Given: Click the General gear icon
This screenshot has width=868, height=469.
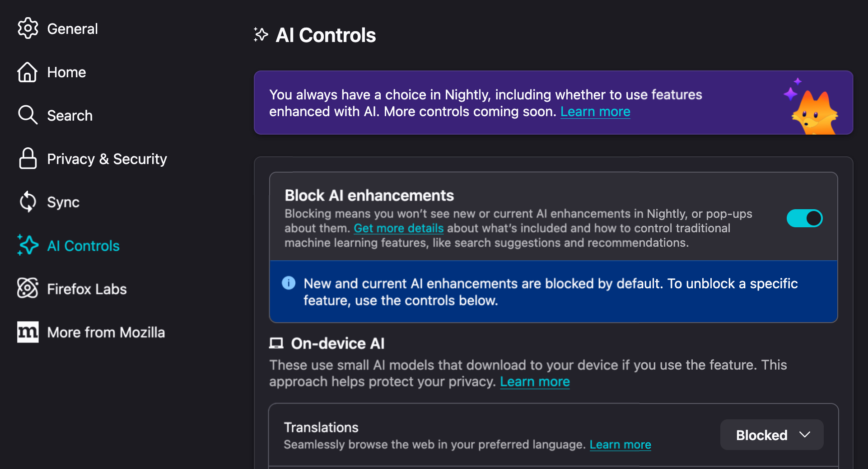Looking at the screenshot, I should tap(28, 28).
